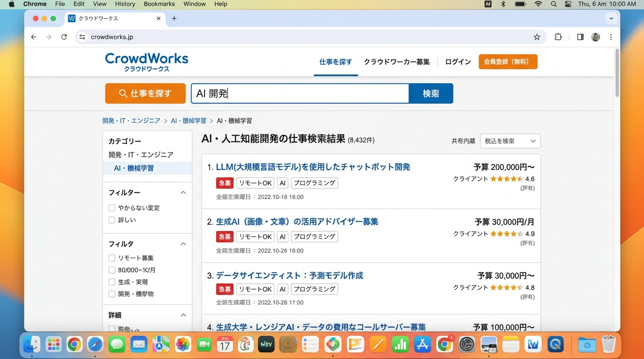Enable the 生成・実現 checkbox

pos(112,282)
